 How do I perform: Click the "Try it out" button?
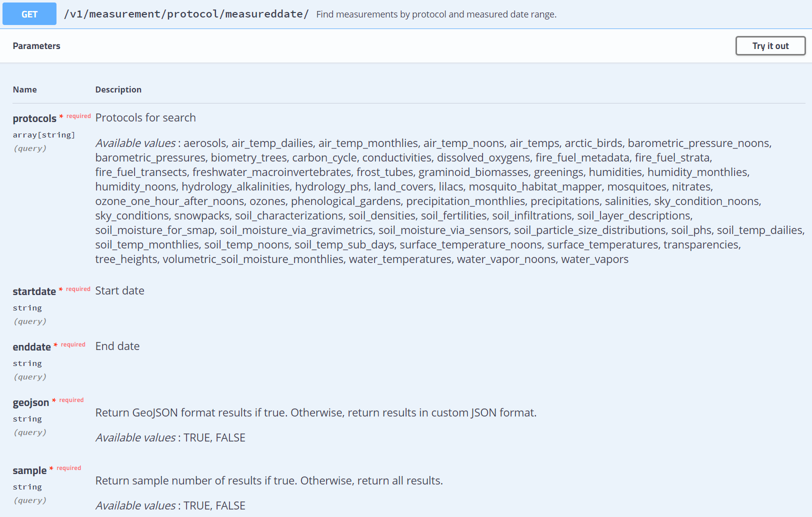[x=770, y=46]
